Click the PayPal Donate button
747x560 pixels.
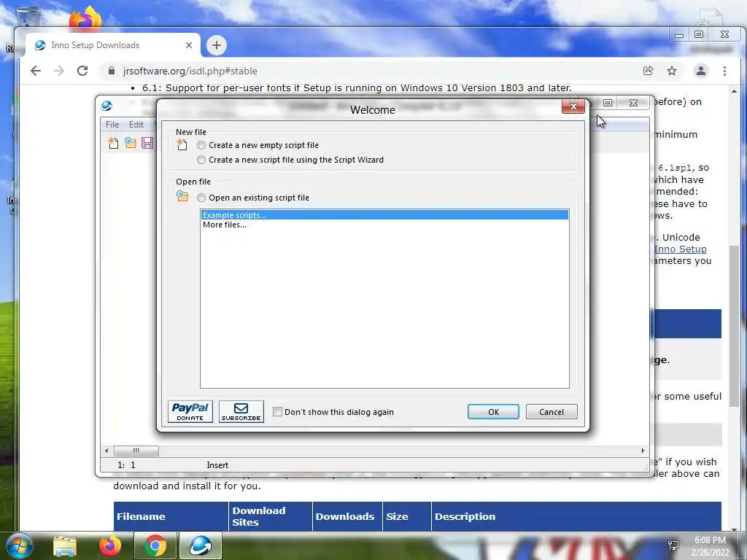click(x=190, y=411)
